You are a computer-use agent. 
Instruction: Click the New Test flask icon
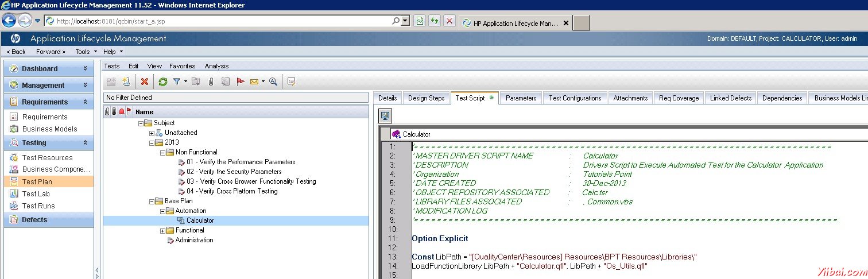pos(126,82)
